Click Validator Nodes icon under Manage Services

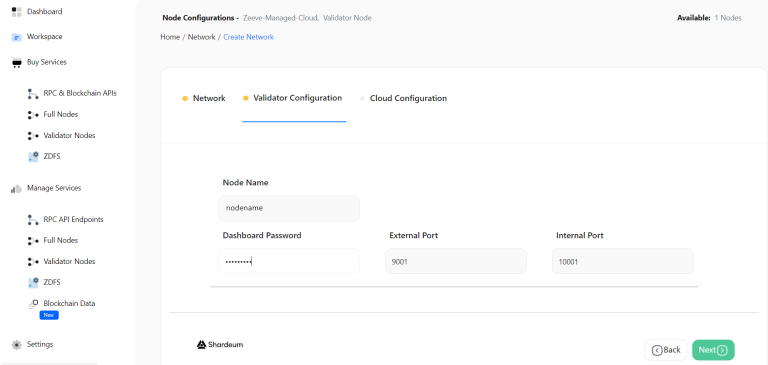(x=33, y=262)
